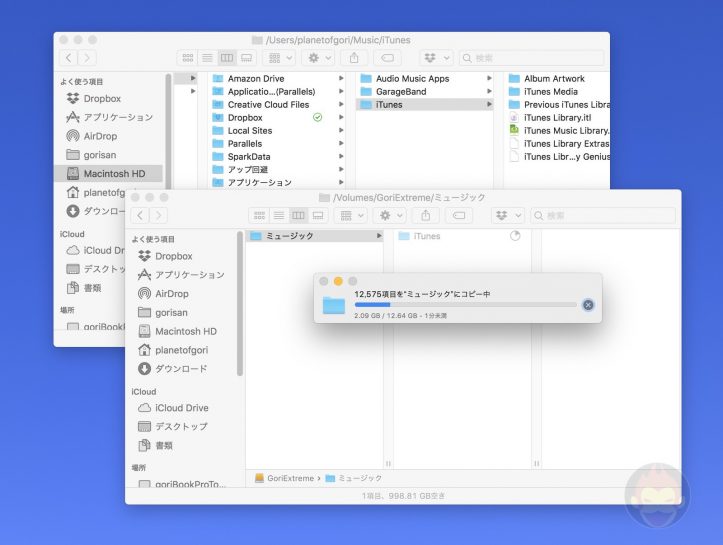
Task: Select Applicatio...(Parallels) folder
Action: [x=271, y=91]
